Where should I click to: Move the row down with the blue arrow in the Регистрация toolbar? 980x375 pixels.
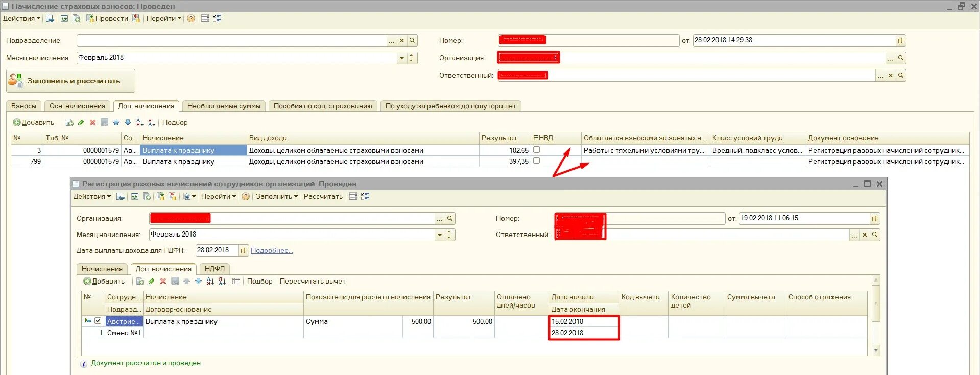[x=198, y=281]
